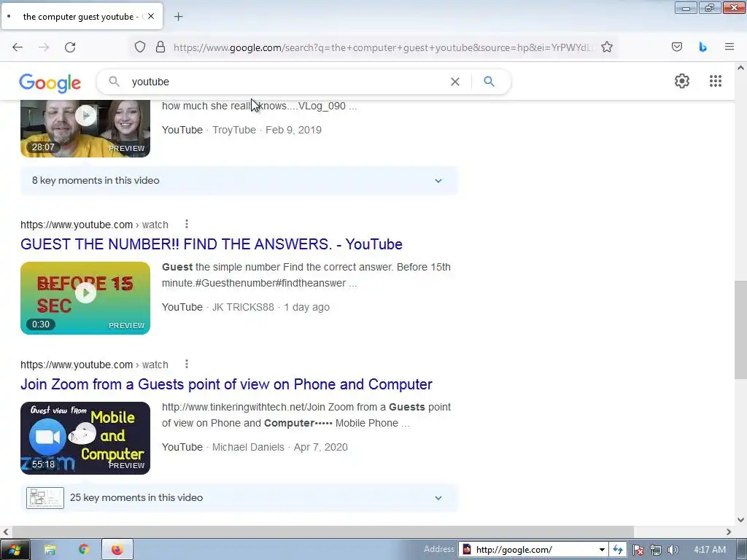Click the key moments preview thumbnail image

click(45, 498)
